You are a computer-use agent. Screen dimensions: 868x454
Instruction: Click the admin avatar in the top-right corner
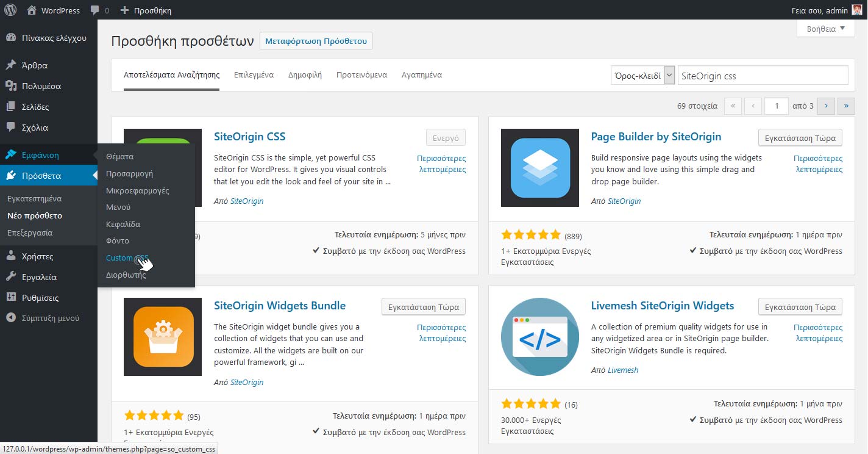click(856, 10)
